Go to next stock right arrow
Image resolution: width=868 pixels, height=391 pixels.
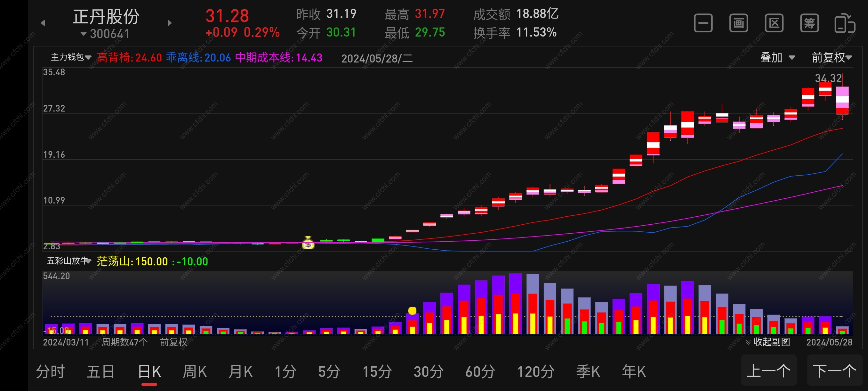(170, 23)
